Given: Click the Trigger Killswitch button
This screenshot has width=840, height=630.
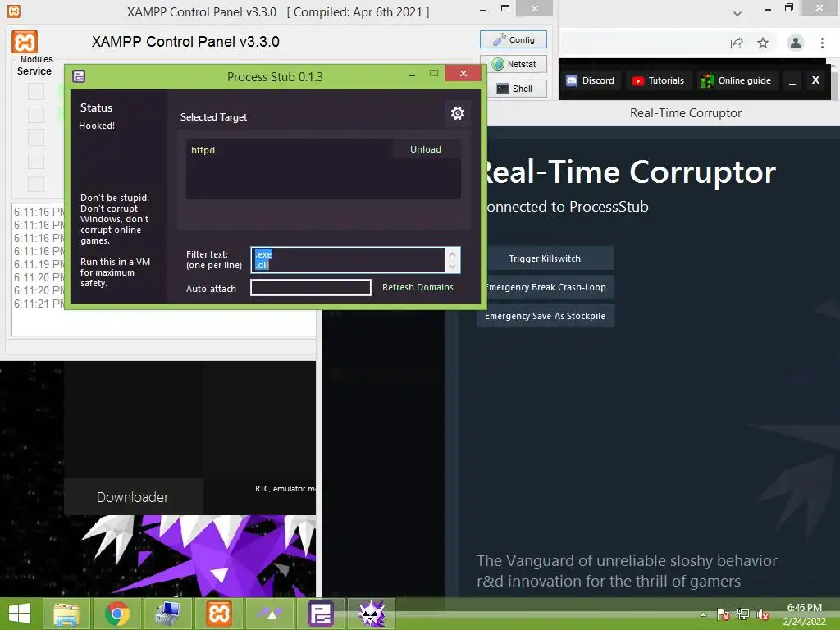Looking at the screenshot, I should 545,258.
